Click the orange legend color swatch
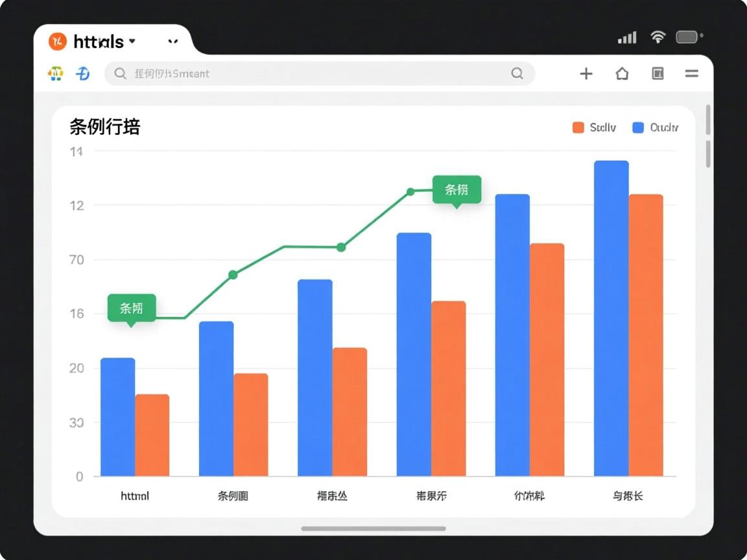Image resolution: width=747 pixels, height=560 pixels. click(x=578, y=127)
